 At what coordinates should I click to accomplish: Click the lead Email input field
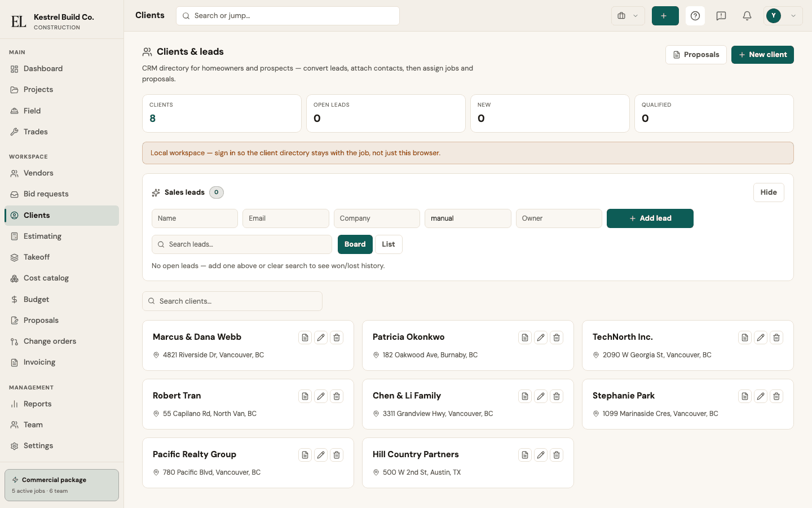point(286,218)
